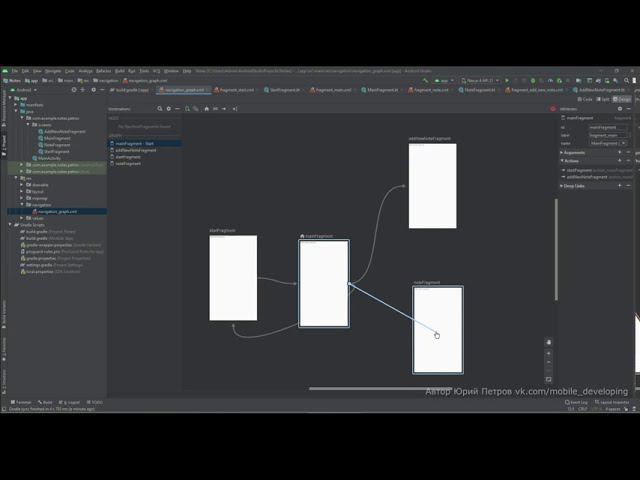
Task: Collapse the screens package
Action: (x=28, y=125)
